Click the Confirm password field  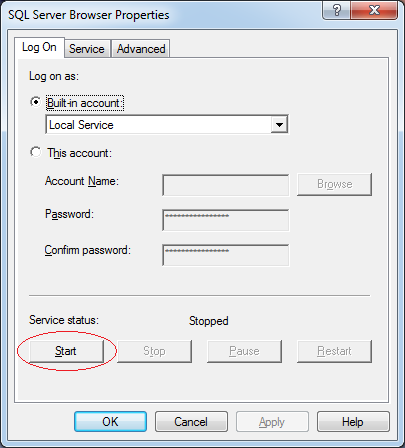pos(226,255)
